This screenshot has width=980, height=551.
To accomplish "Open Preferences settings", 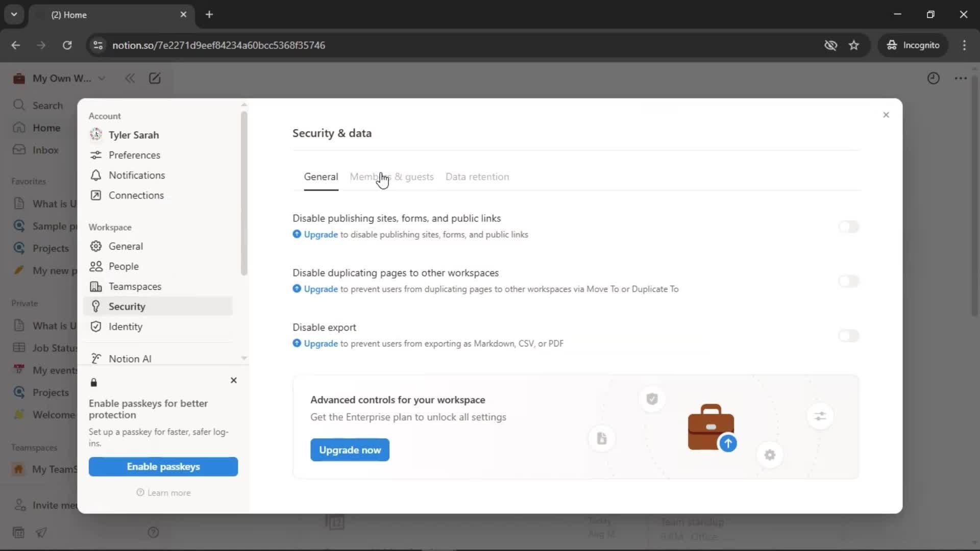I will click(x=158, y=155).
